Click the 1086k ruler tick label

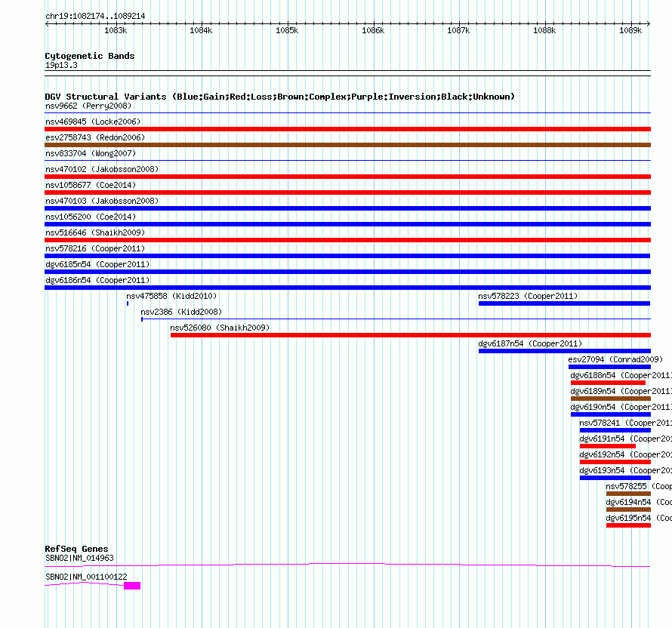[373, 30]
